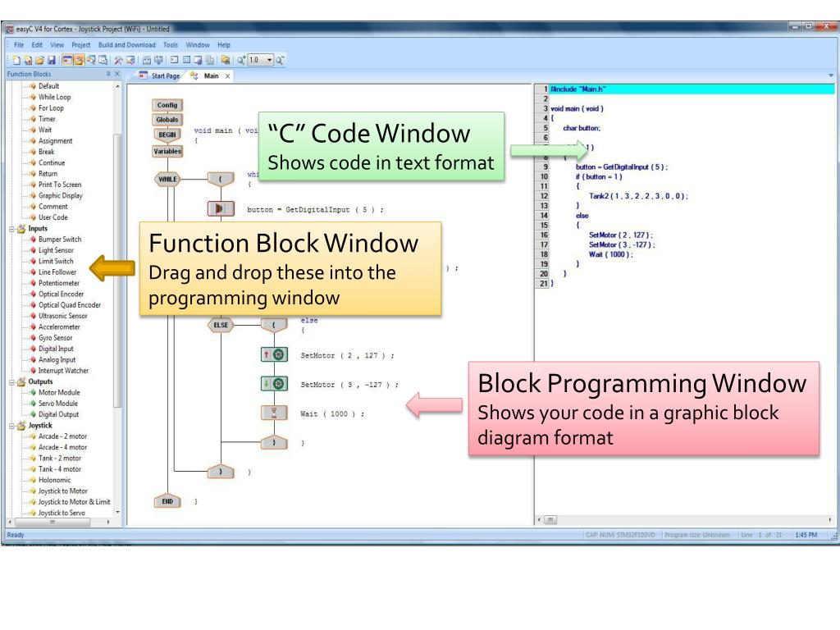Zoom in with the magnifier plus icon
Image resolution: width=840 pixels, height=630 pixels.
(x=242, y=60)
